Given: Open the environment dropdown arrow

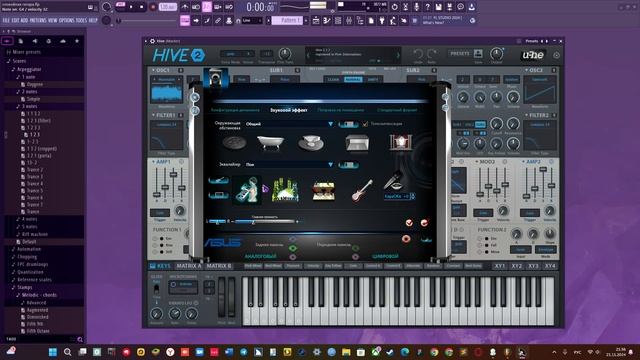Looking at the screenshot, I should [330, 124].
